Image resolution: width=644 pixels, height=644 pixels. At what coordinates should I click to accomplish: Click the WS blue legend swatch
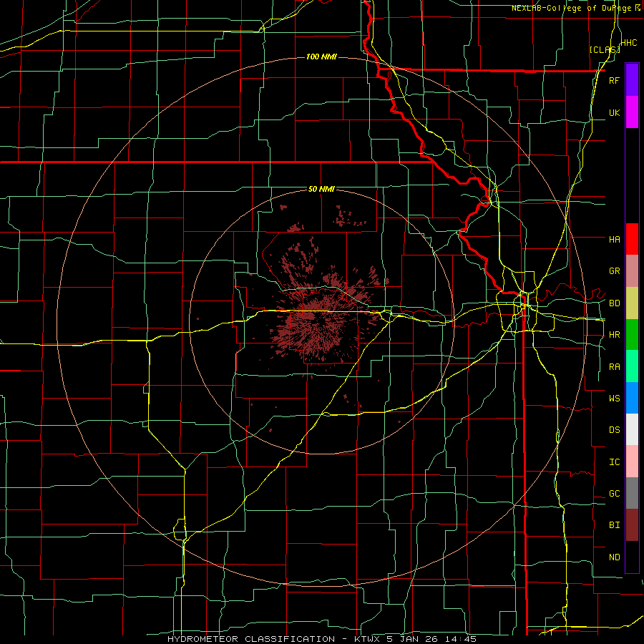click(632, 398)
